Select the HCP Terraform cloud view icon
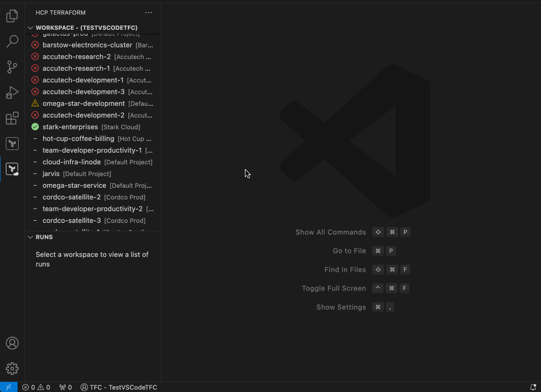The image size is (541, 392). coord(12,169)
